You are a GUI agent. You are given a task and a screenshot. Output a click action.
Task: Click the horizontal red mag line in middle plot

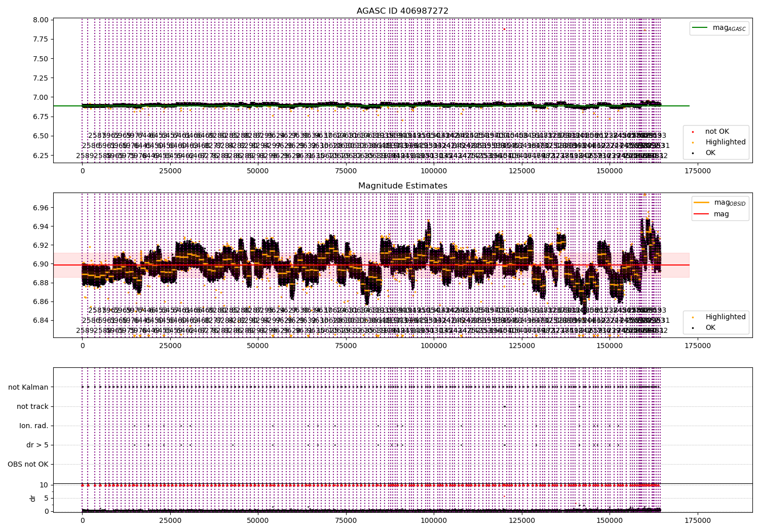click(x=371, y=265)
